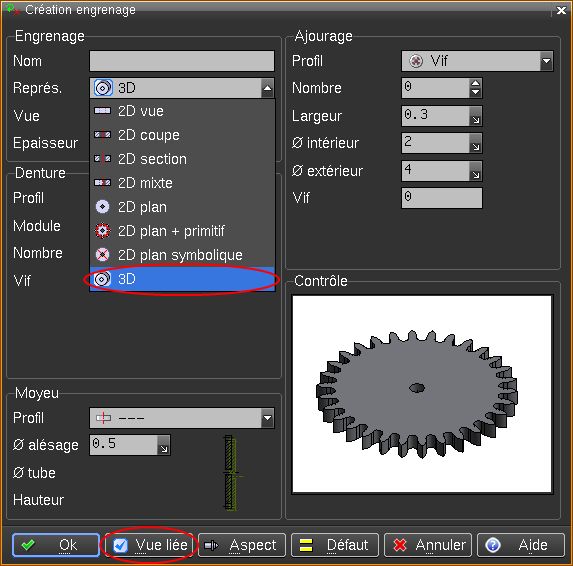Open the Aide help button
Viewport: 573px width, 566px height.
tap(521, 545)
